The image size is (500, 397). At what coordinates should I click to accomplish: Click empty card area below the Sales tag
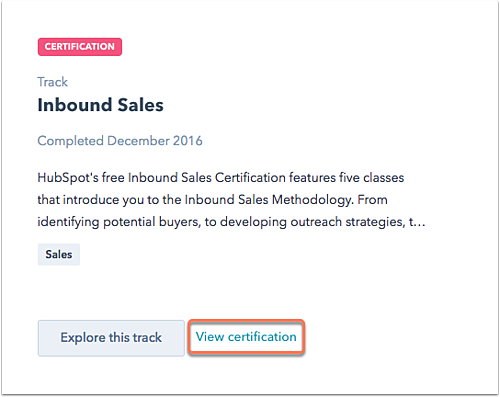click(x=233, y=292)
